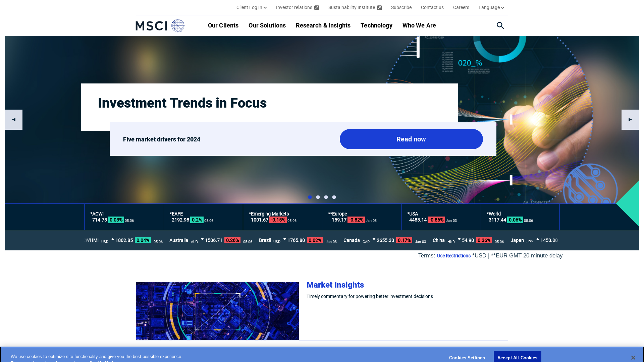The height and width of the screenshot is (362, 644).
Task: Click the Read now button
Action: click(411, 139)
